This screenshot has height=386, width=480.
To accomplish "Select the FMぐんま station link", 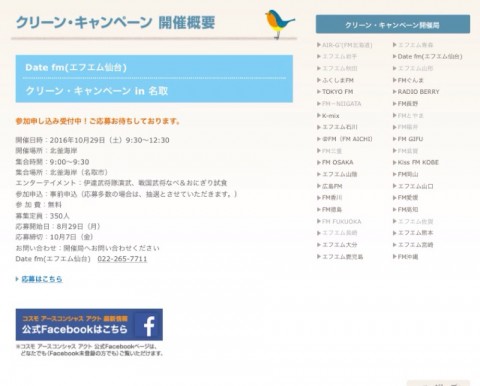I will (x=408, y=80).
